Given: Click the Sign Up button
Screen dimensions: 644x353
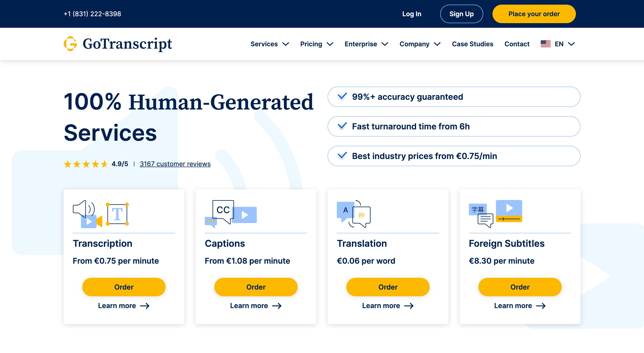Looking at the screenshot, I should [x=461, y=14].
